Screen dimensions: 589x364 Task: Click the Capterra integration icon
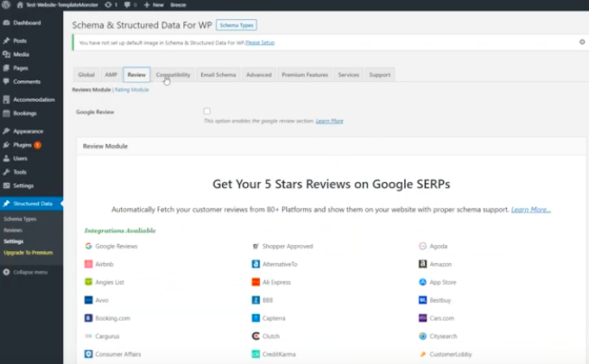coord(256,318)
